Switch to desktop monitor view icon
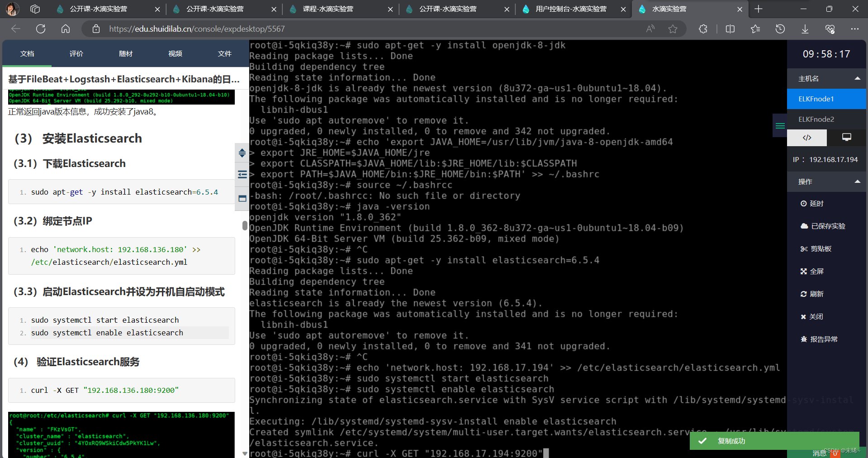868x458 pixels. point(846,138)
